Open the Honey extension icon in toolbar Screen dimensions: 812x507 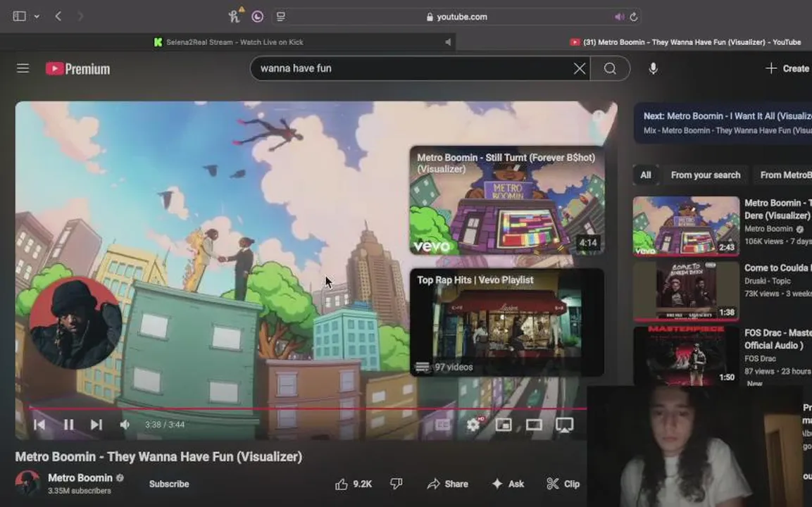[x=235, y=15]
